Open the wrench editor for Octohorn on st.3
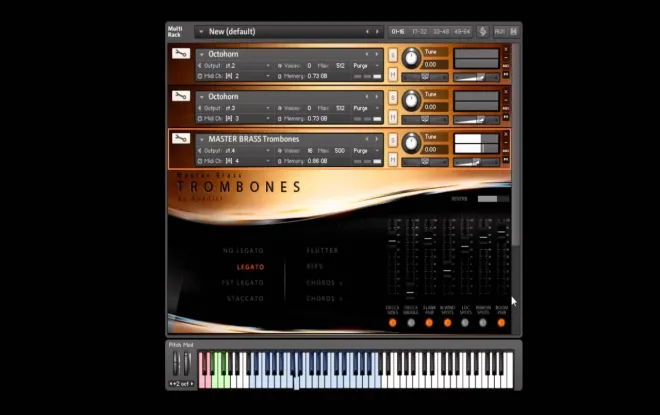 [181, 96]
